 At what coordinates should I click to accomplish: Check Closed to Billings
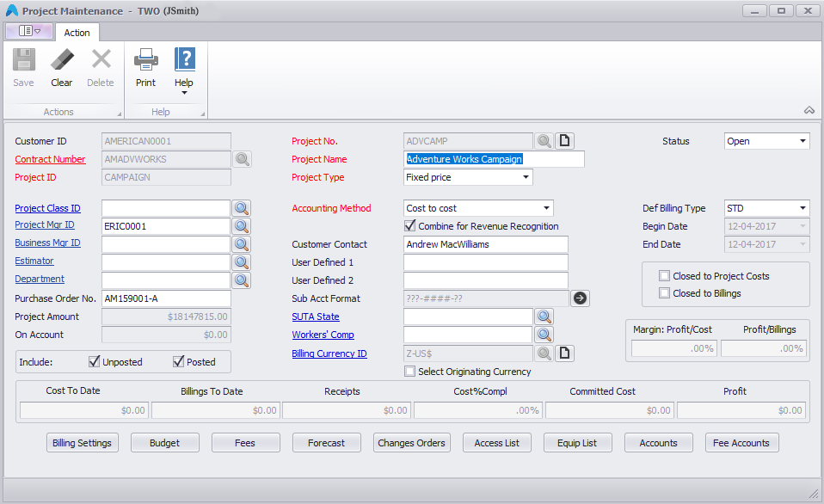[x=664, y=293]
